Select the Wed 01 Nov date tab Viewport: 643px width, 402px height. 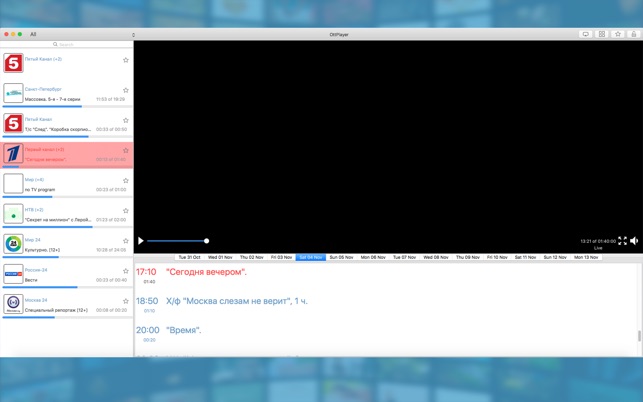tap(220, 257)
